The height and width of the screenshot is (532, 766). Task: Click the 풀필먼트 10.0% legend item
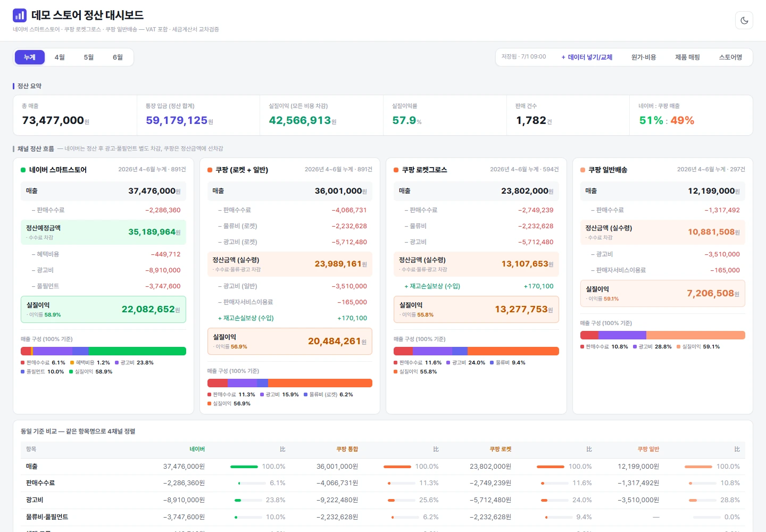point(43,372)
